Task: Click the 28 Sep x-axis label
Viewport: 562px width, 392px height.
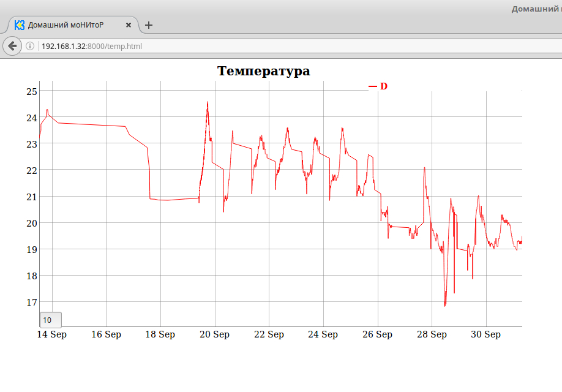Action: click(432, 334)
